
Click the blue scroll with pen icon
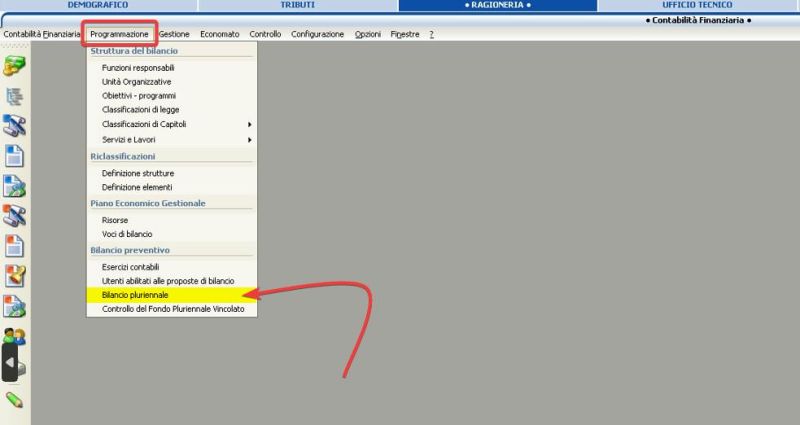point(14,126)
